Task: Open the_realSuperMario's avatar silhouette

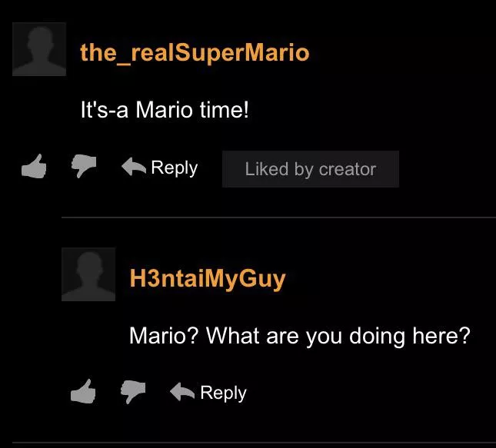Action: (x=39, y=49)
